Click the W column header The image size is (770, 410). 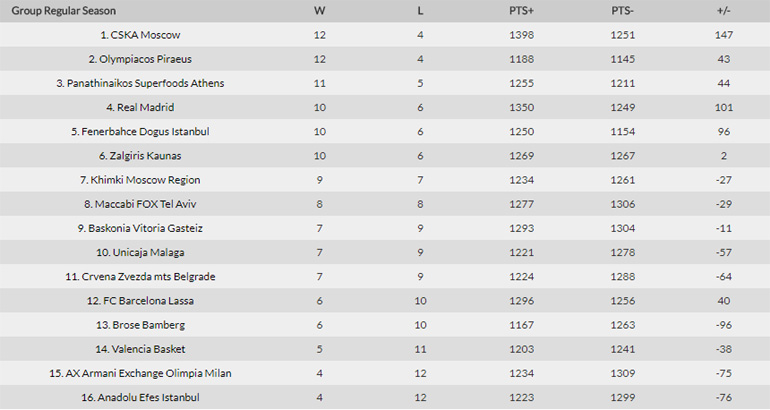pyautogui.click(x=319, y=10)
